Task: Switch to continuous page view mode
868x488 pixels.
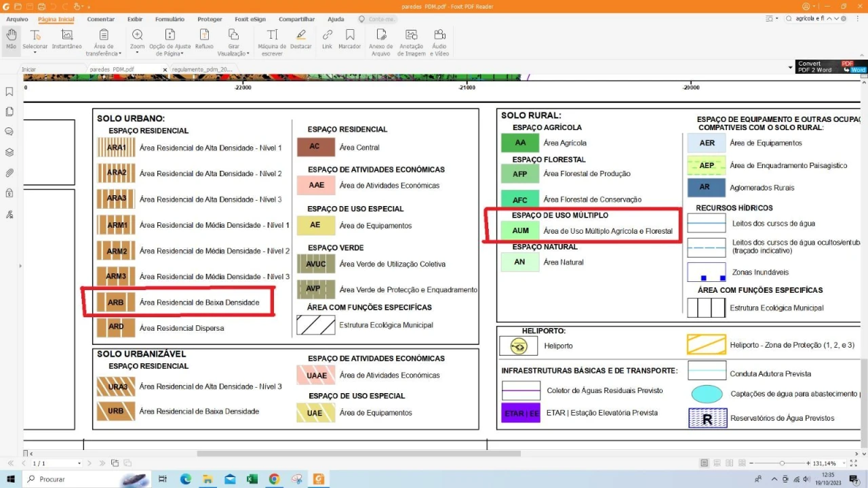Action: click(717, 463)
